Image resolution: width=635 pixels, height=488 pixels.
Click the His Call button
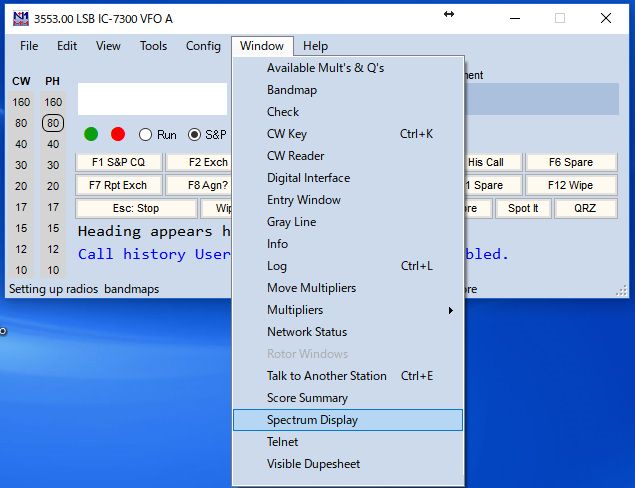coord(493,162)
